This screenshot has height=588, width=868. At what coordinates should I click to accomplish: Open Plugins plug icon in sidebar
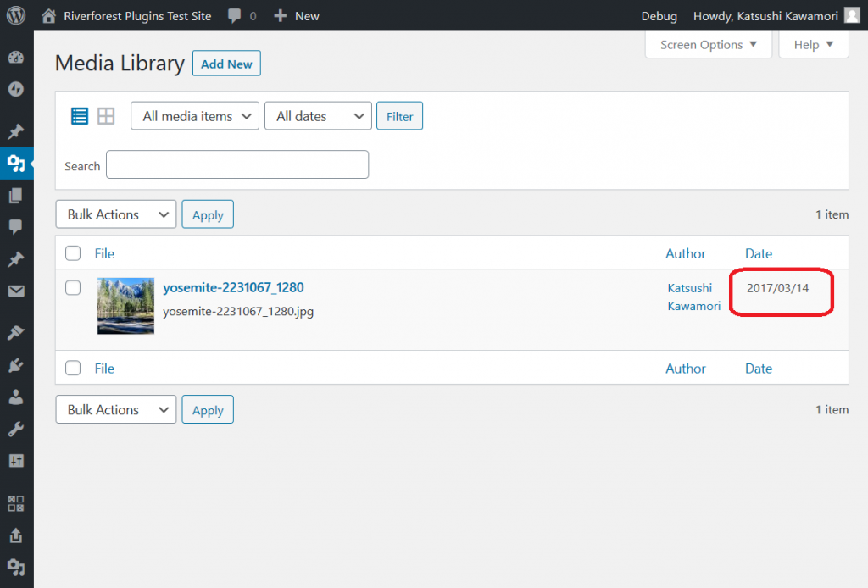15,365
